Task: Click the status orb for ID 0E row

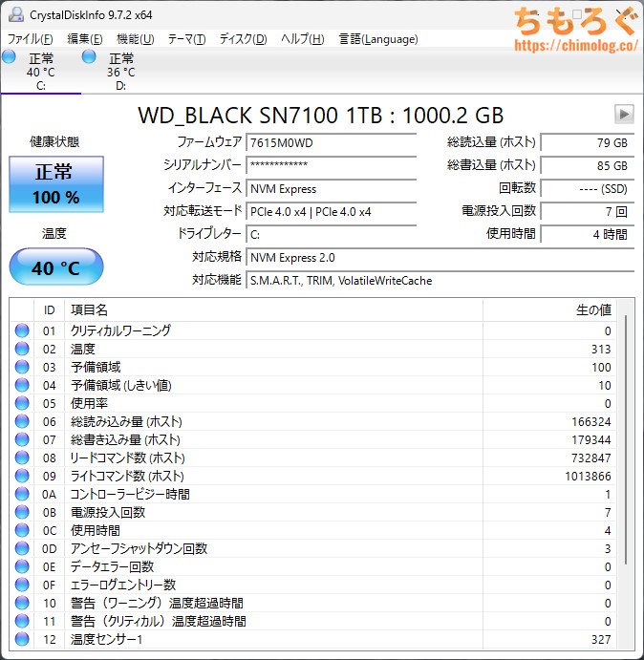Action: tap(22, 566)
